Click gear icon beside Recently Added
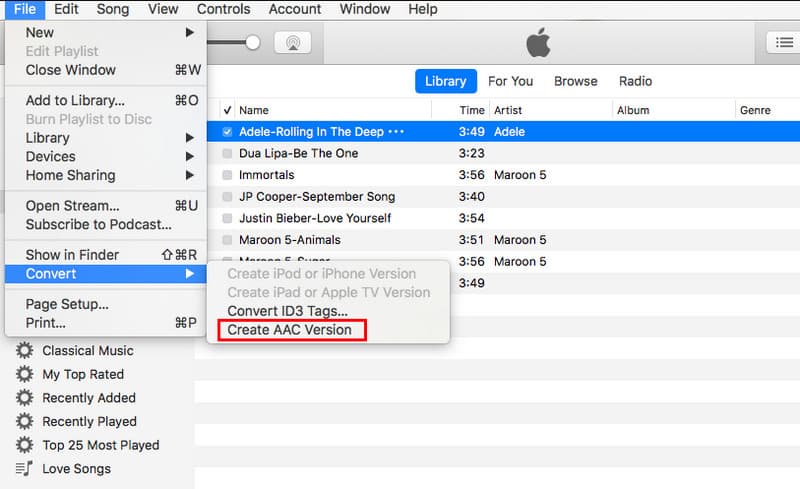 24,398
